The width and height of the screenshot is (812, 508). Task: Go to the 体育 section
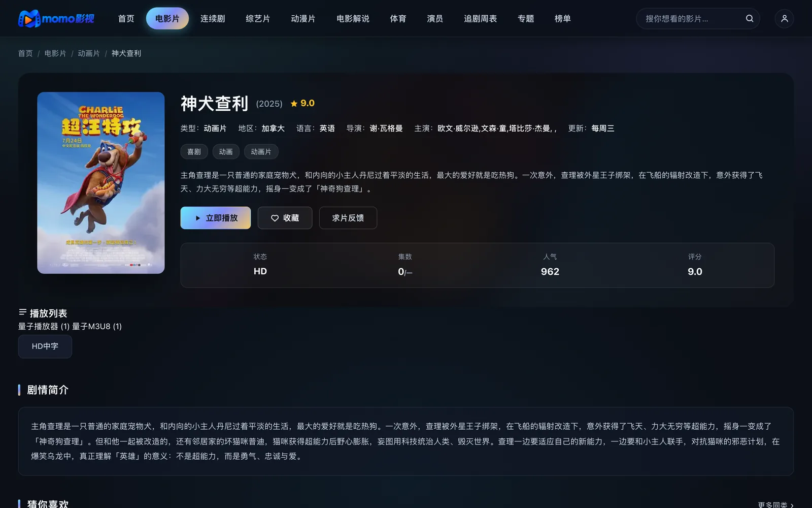pos(398,18)
